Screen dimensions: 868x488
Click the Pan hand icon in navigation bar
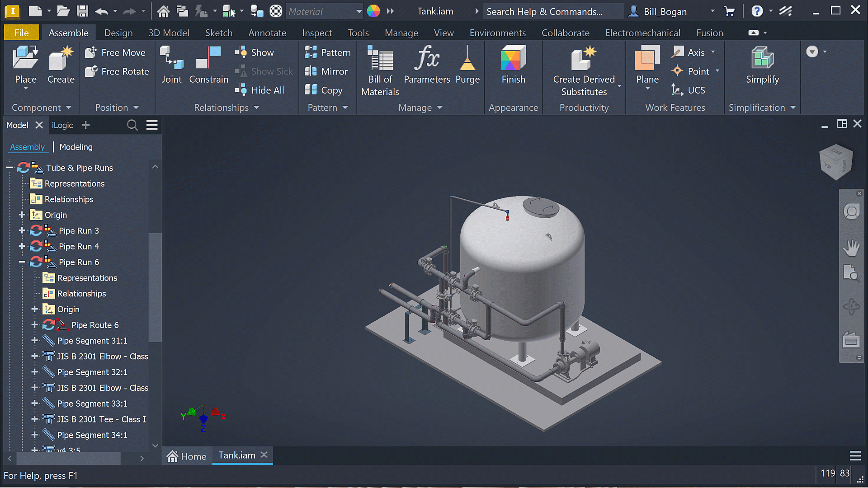click(852, 248)
